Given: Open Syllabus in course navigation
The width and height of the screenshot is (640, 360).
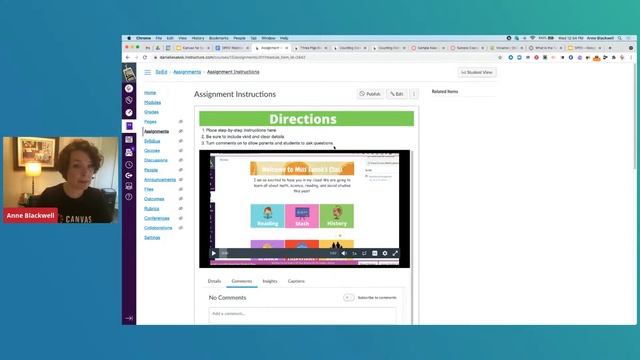Looking at the screenshot, I should 152,141.
